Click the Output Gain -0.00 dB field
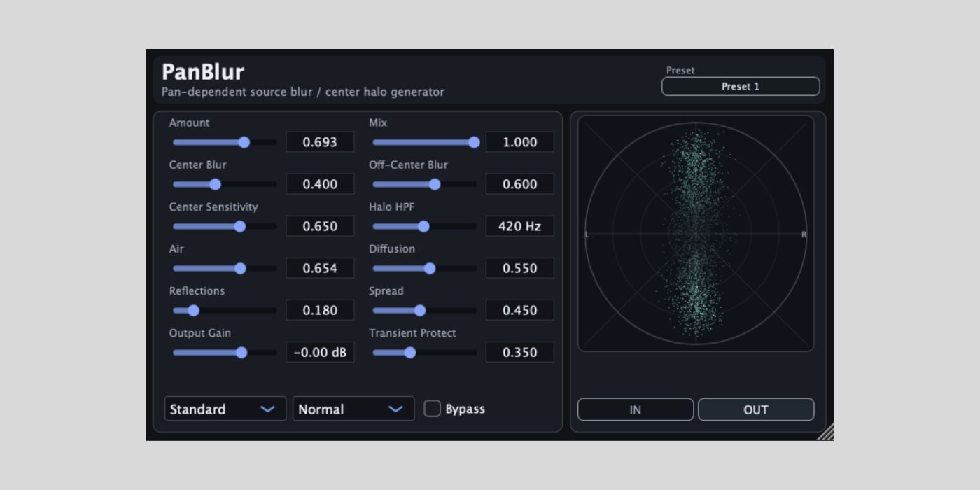 pyautogui.click(x=321, y=352)
